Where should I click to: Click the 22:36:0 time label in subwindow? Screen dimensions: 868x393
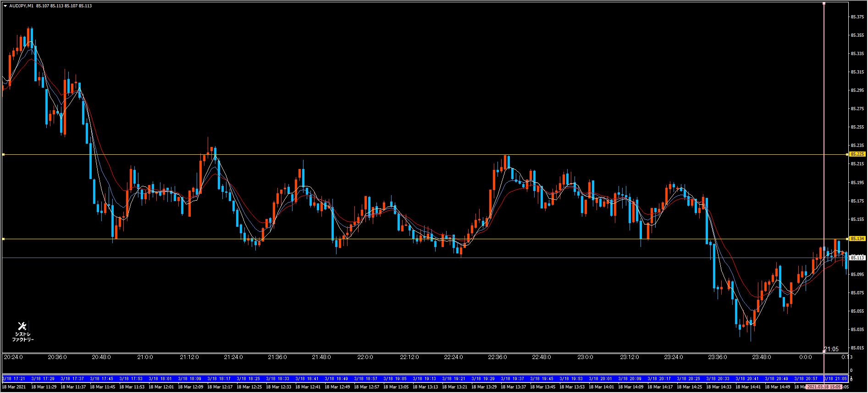click(x=498, y=357)
